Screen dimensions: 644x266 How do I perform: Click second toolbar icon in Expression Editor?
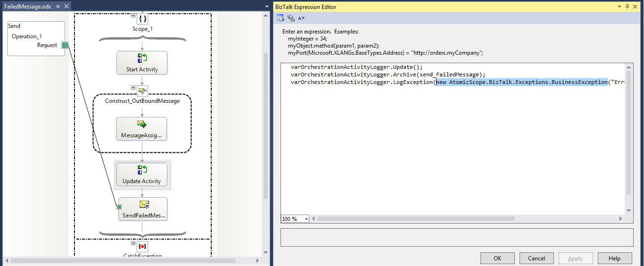pyautogui.click(x=291, y=18)
